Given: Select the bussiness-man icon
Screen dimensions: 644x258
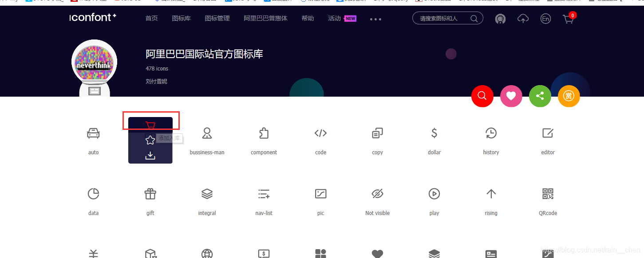Looking at the screenshot, I should click(x=207, y=133).
